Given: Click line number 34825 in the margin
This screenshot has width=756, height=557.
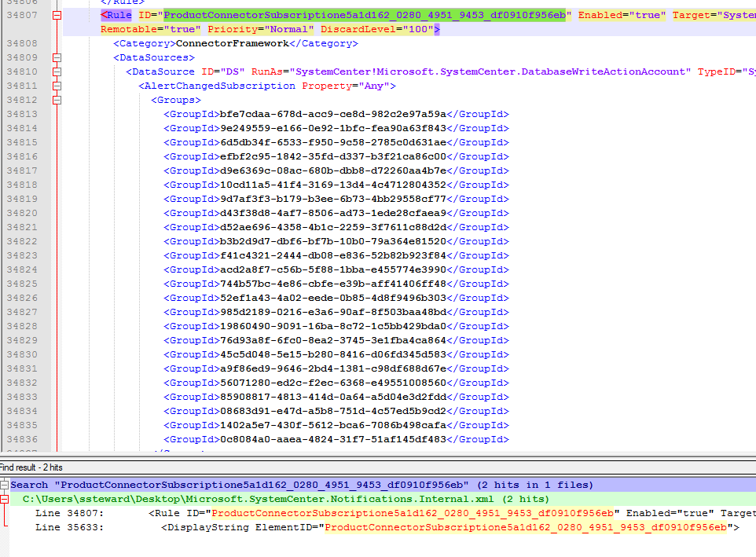Looking at the screenshot, I should click(22, 284).
